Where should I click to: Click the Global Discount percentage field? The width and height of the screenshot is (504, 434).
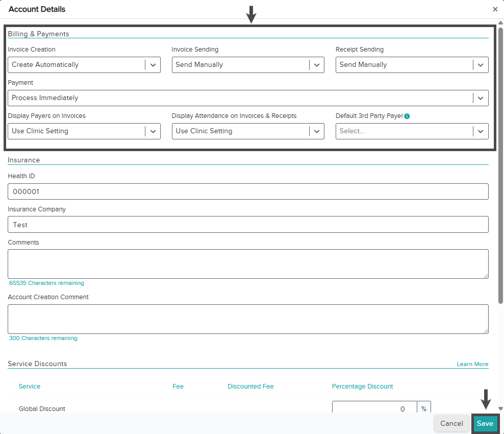[374, 407]
